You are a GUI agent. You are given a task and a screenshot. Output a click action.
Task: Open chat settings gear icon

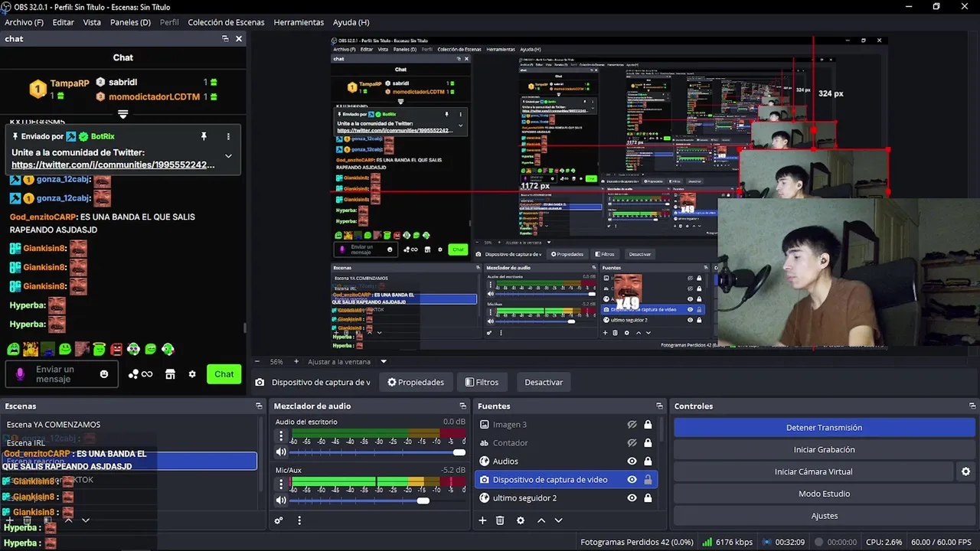[192, 374]
